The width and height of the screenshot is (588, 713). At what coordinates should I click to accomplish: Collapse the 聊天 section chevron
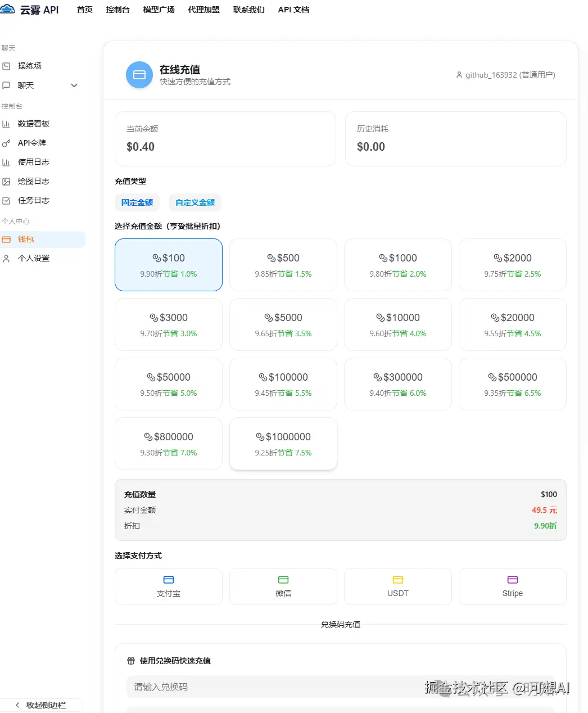click(x=74, y=85)
